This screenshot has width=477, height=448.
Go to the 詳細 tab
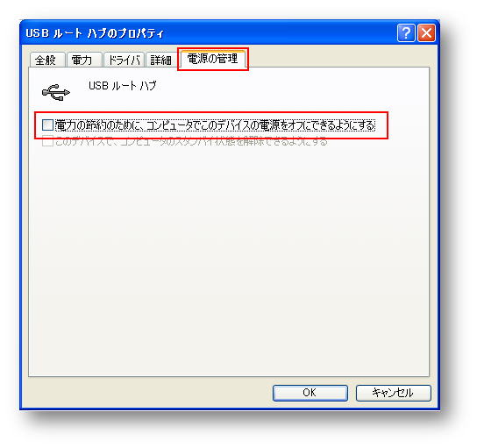[x=161, y=60]
